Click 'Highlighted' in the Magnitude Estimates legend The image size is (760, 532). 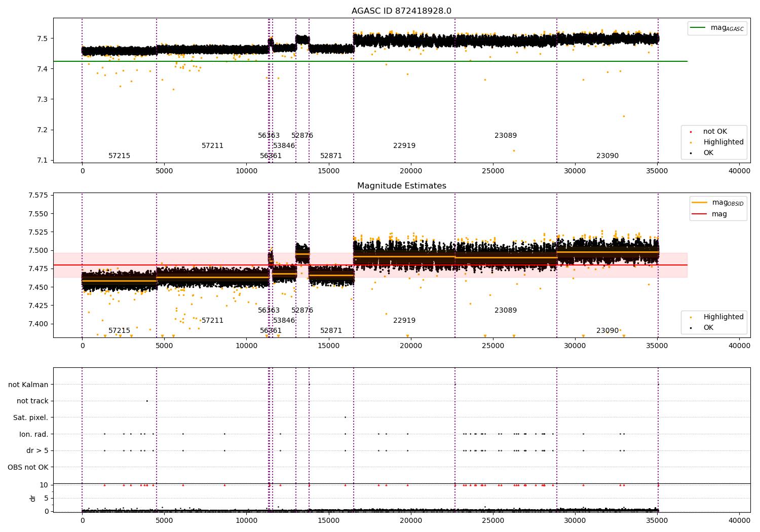tap(724, 317)
